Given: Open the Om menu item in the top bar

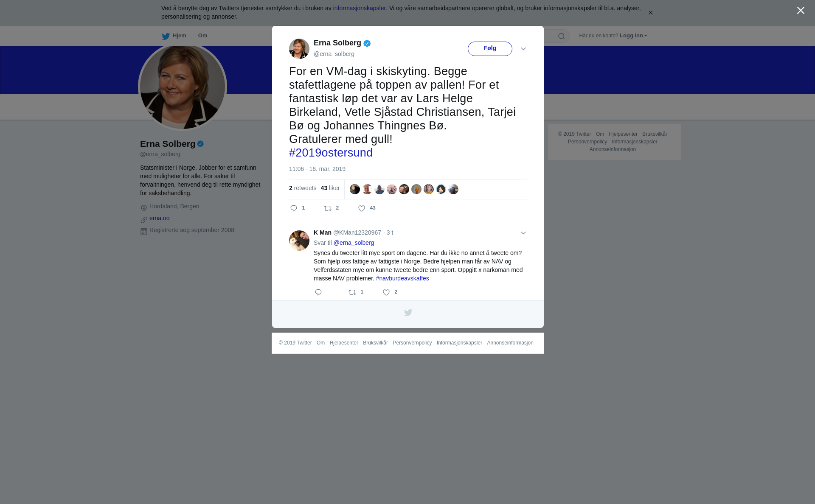Looking at the screenshot, I should pos(202,36).
